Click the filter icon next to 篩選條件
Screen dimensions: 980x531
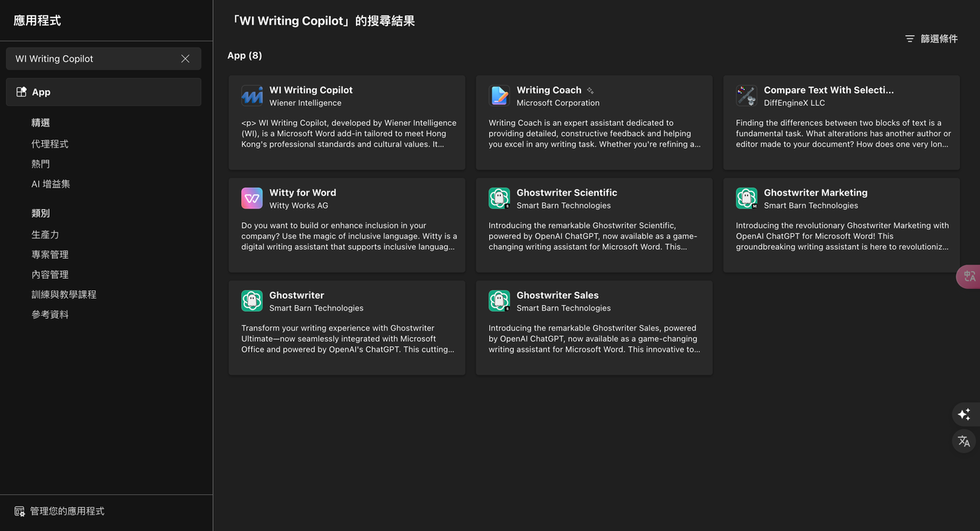pos(910,39)
